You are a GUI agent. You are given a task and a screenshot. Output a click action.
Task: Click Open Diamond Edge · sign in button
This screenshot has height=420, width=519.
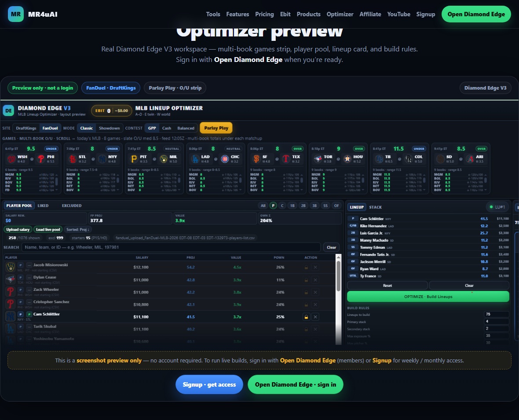[296, 384]
